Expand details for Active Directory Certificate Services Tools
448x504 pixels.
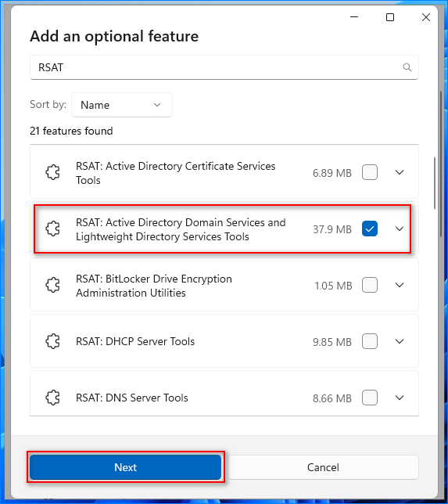coord(400,172)
